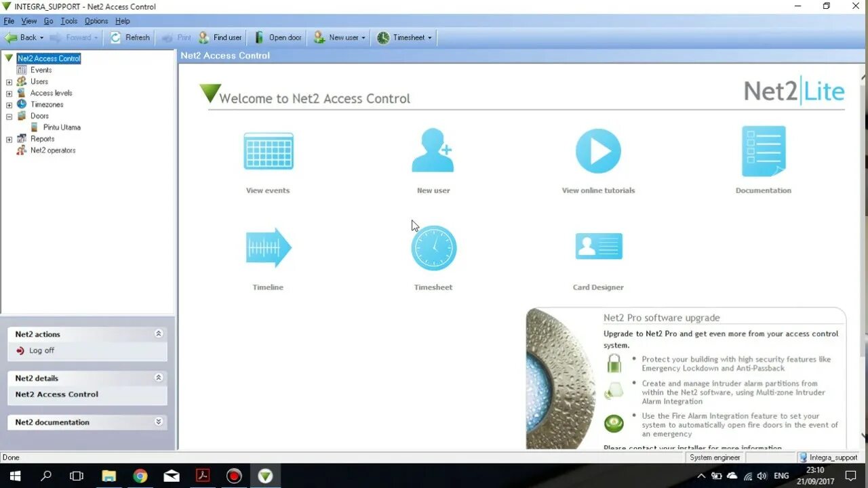Open the Tools menu
Viewport: 868px width, 488px height.
click(x=69, y=21)
